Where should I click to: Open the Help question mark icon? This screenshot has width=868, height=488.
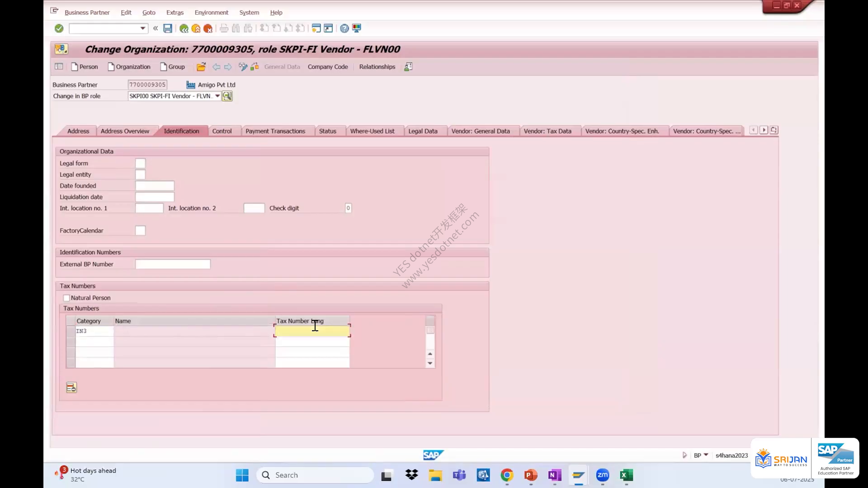(x=344, y=28)
